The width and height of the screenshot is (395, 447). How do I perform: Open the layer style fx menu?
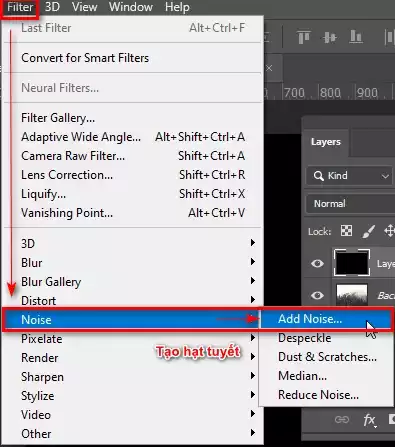pos(369,420)
